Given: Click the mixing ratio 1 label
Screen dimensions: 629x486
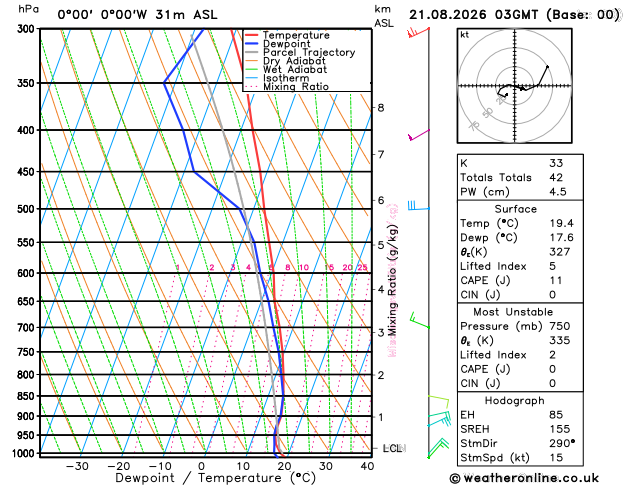Looking at the screenshot, I should point(178,267).
